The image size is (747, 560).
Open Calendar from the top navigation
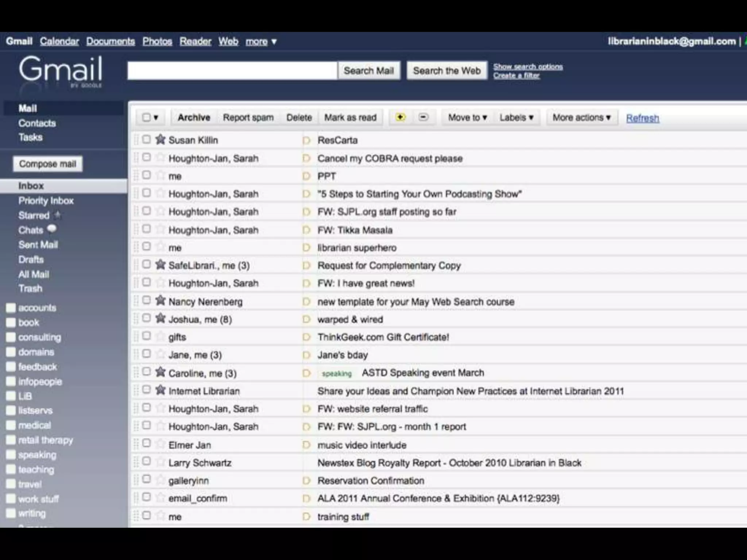click(59, 41)
